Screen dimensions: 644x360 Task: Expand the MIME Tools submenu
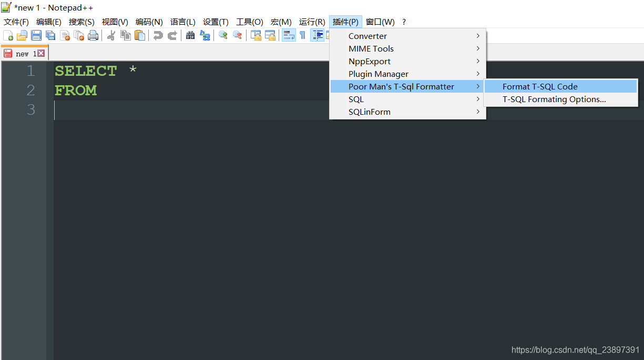pos(408,49)
